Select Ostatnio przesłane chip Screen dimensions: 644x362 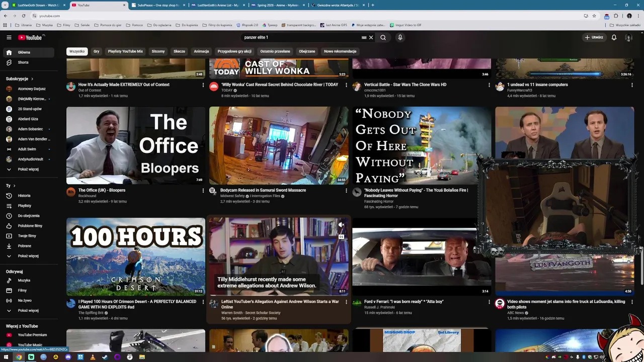point(275,51)
